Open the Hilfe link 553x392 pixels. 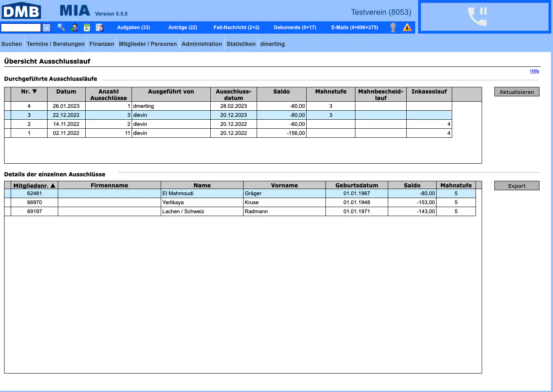coord(534,71)
